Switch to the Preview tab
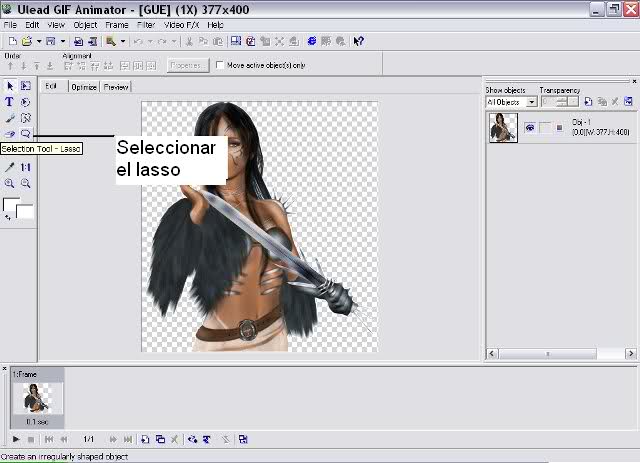640x463 pixels. 116,87
